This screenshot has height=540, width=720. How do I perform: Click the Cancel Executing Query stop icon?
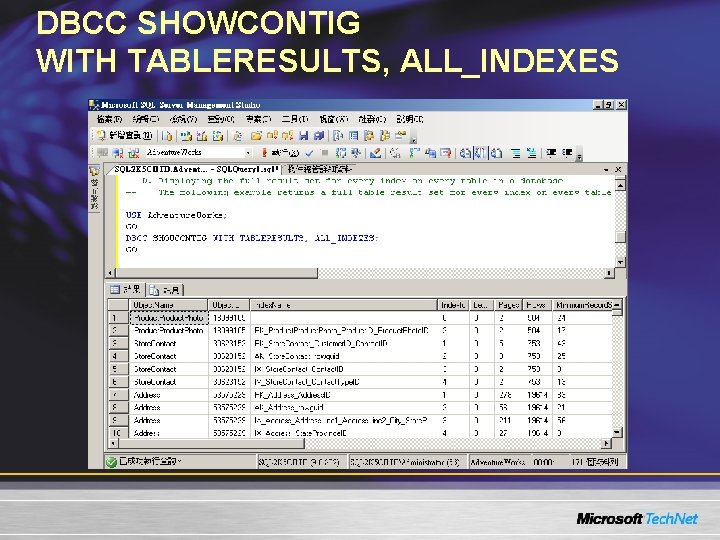tap(325, 152)
